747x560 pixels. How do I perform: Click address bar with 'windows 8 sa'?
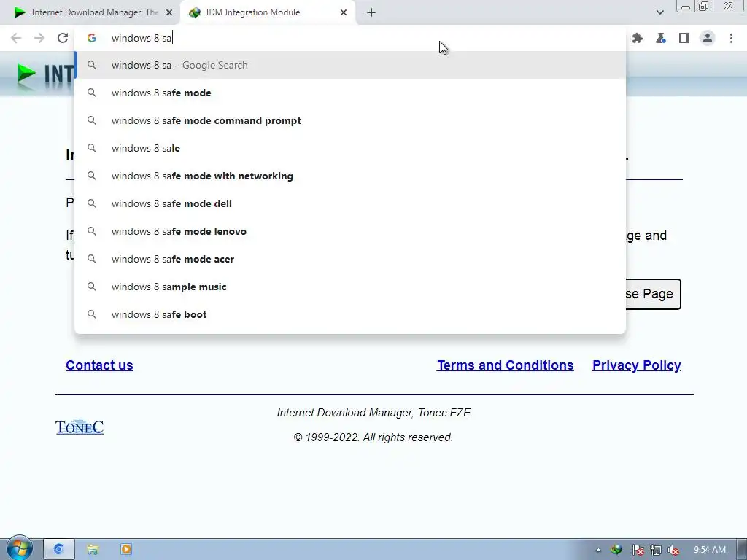[350, 38]
